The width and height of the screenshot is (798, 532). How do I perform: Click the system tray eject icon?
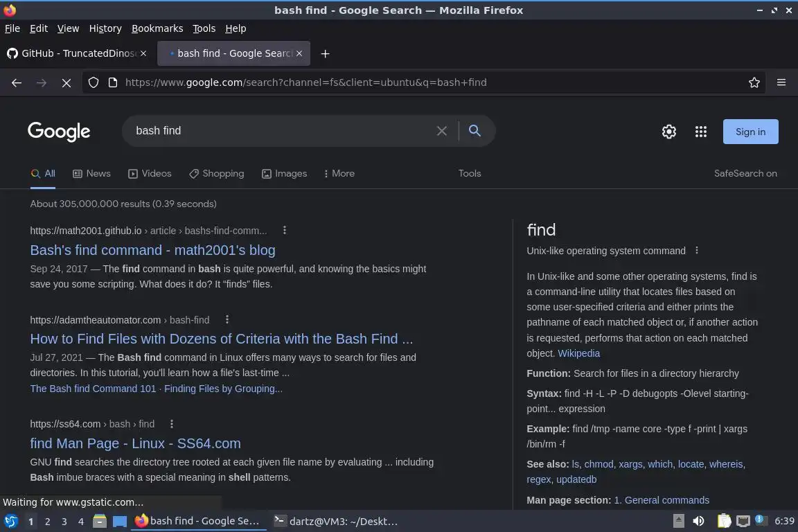point(678,521)
